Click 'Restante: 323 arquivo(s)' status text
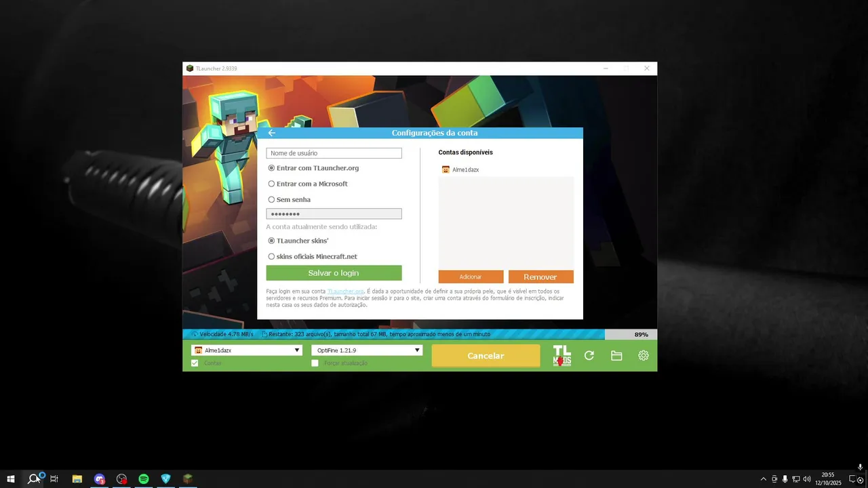 (x=379, y=334)
